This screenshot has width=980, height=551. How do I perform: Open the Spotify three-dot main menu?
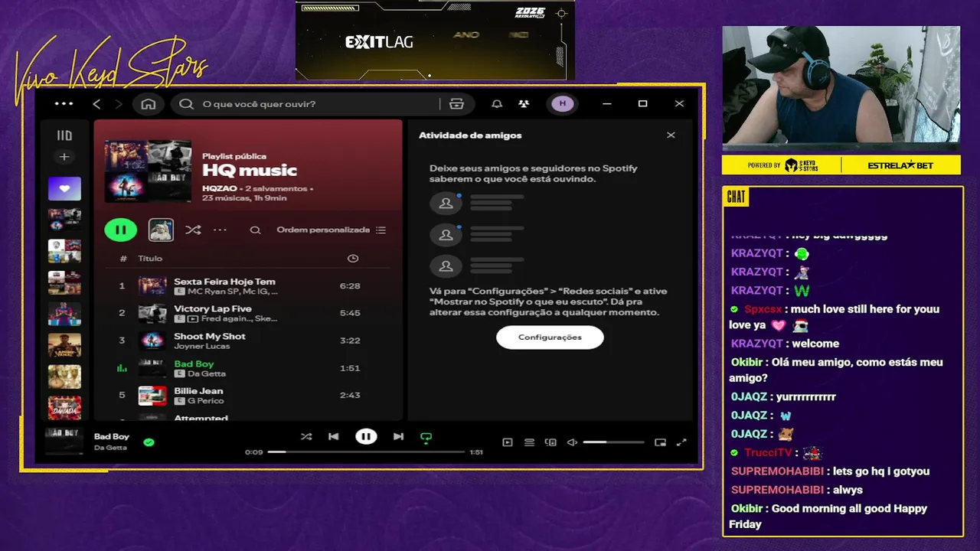64,103
